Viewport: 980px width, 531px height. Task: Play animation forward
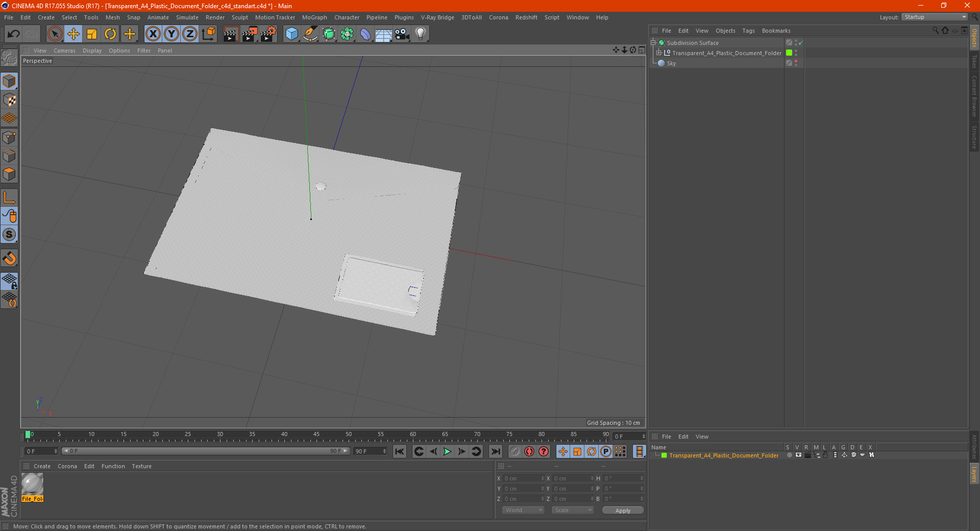447,451
